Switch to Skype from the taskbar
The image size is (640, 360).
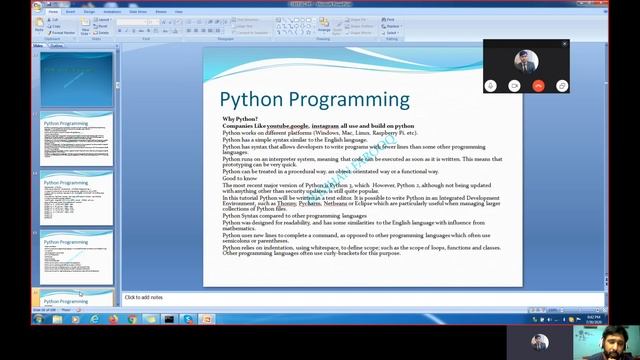tap(188, 319)
